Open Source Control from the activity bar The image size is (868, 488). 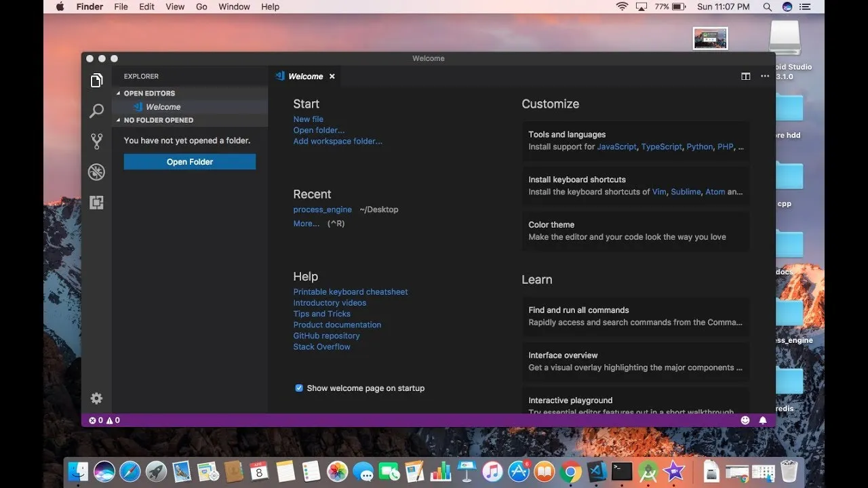tap(96, 141)
